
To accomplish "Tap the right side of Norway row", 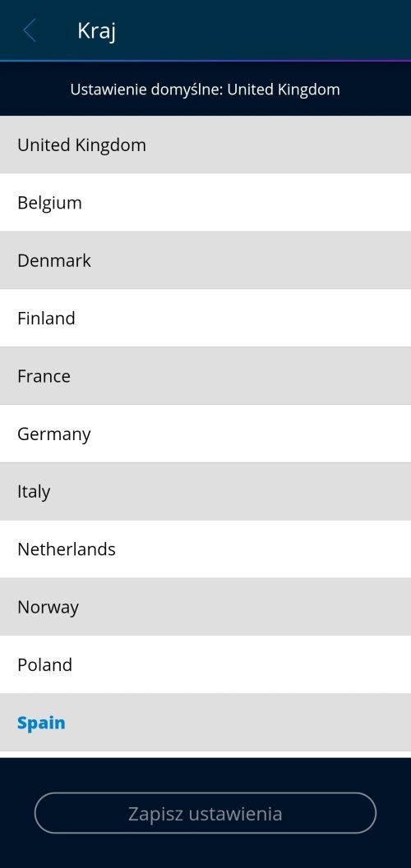I will point(332,607).
